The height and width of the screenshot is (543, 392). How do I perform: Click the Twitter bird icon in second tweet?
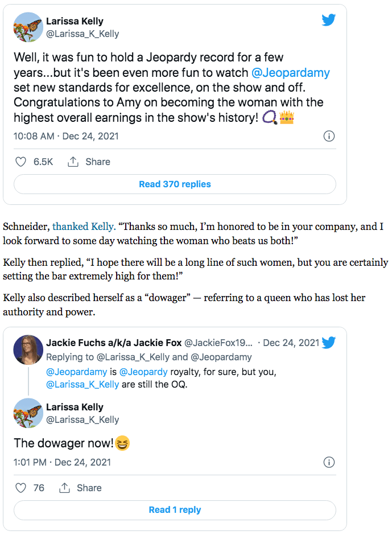click(328, 343)
